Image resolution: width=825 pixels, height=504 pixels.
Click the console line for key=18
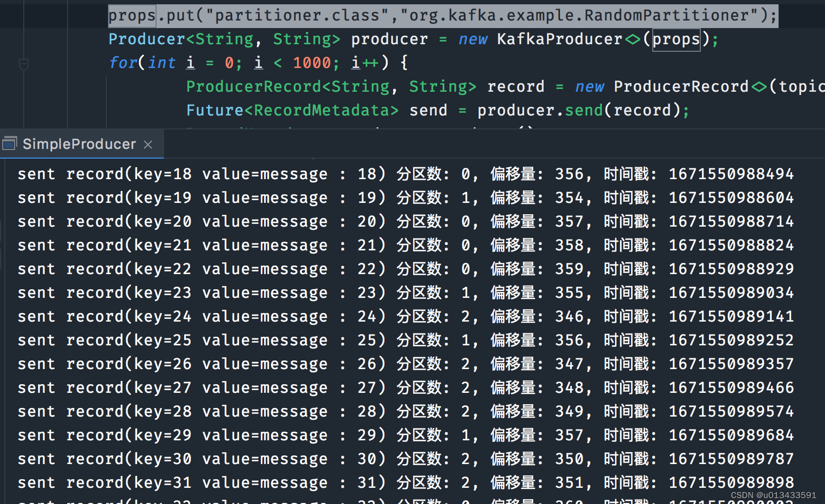pos(405,174)
